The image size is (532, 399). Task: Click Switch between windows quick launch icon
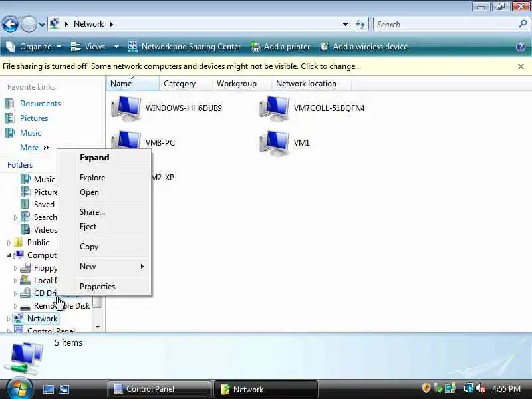point(63,389)
